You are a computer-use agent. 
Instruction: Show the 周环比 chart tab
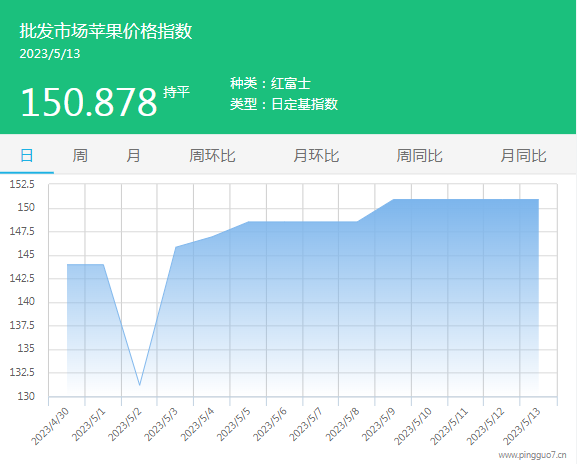[x=212, y=155]
